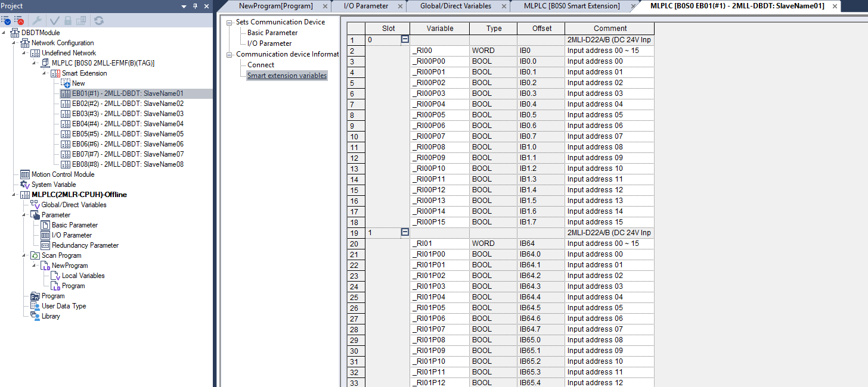
Task: Click the Local Variables icon
Action: (x=55, y=276)
